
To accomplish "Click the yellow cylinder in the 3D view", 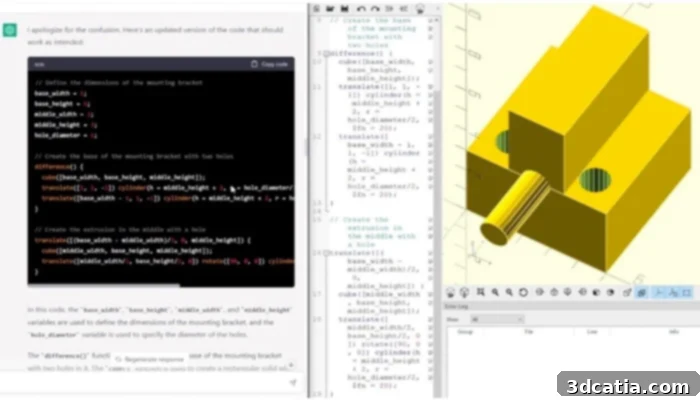I will pos(517,206).
